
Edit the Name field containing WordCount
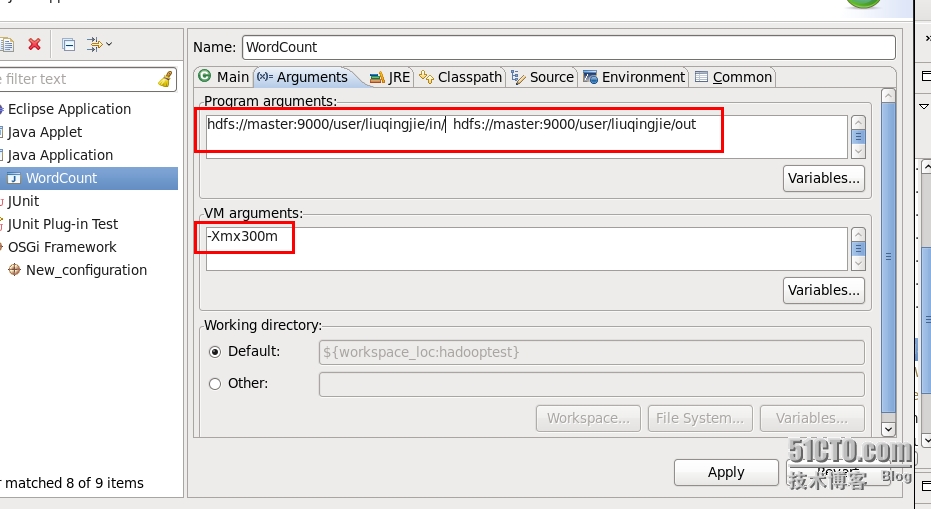[x=568, y=47]
